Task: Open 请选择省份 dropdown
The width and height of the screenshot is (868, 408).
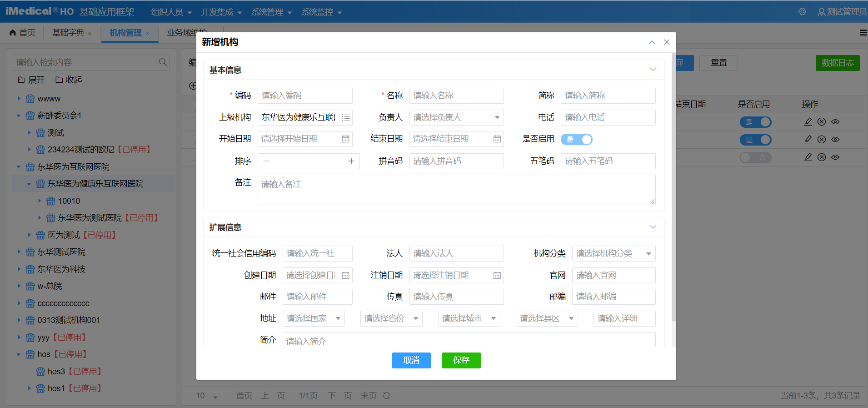Action: (x=391, y=318)
